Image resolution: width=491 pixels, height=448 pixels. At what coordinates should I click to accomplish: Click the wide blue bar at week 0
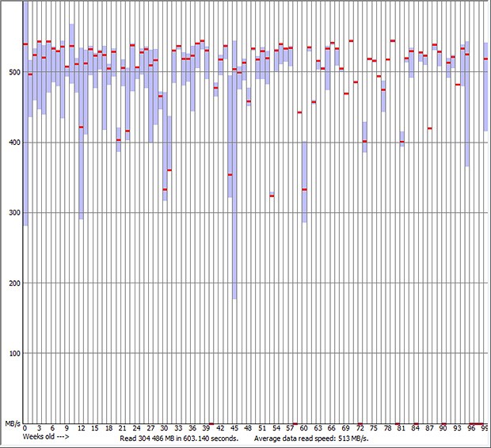click(x=25, y=119)
